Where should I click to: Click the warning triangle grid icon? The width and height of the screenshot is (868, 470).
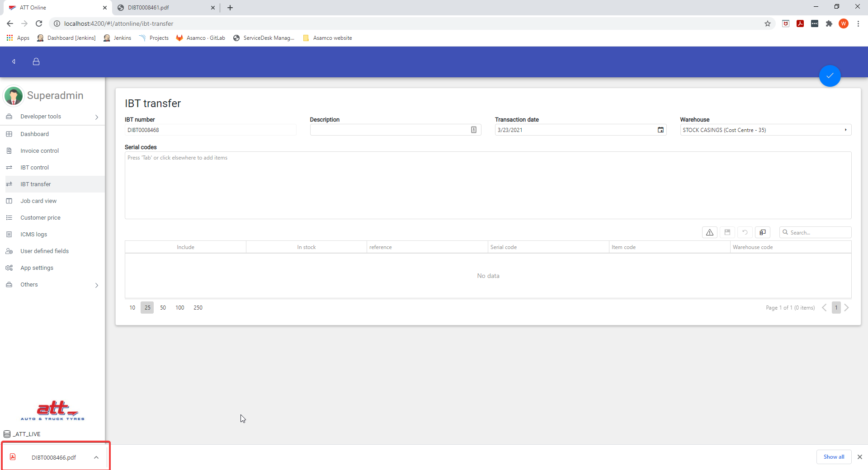(x=709, y=232)
